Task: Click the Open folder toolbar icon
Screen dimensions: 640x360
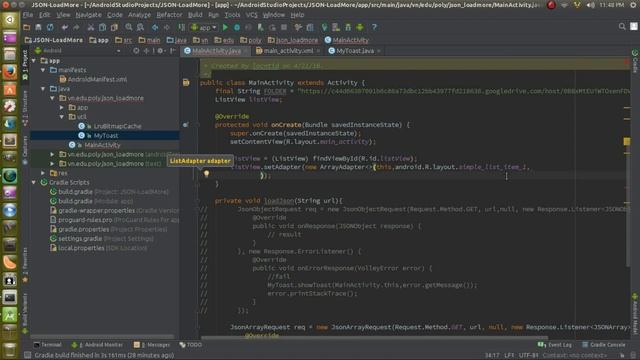Action: point(27,27)
